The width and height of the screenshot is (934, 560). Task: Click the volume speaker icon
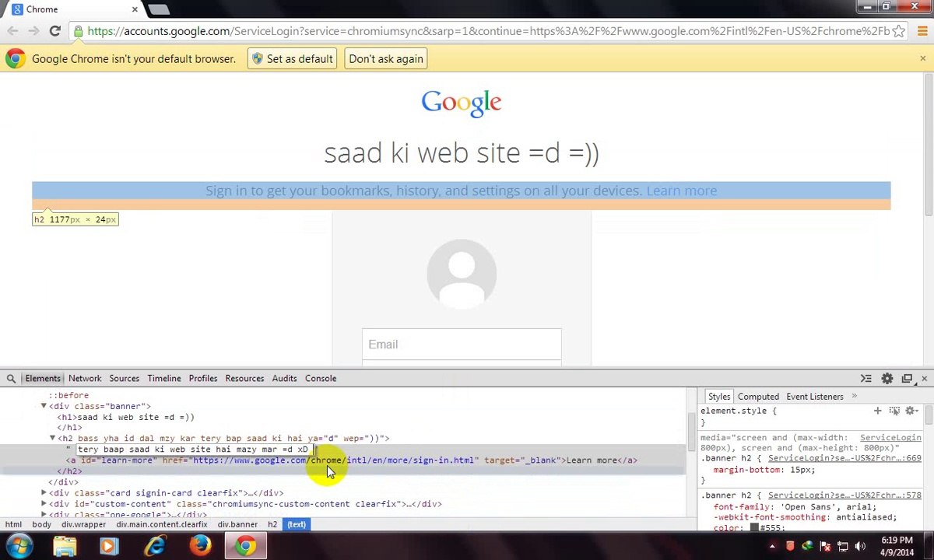(x=859, y=546)
